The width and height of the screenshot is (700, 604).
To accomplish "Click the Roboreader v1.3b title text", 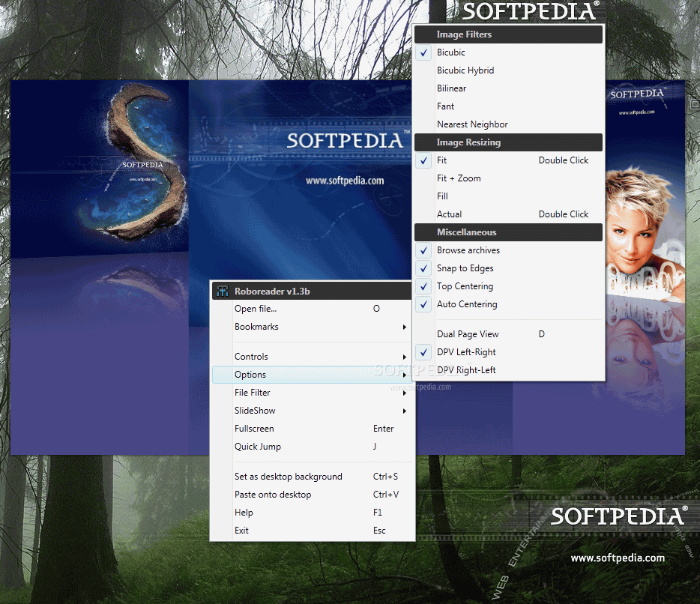I will (x=272, y=291).
